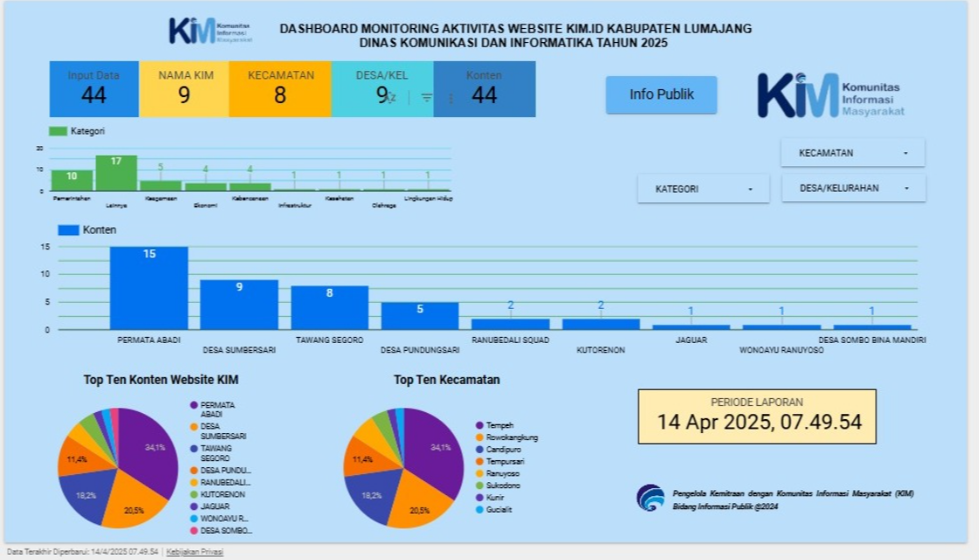
Task: Expand the KATEGORI dropdown filter
Action: [x=703, y=189]
